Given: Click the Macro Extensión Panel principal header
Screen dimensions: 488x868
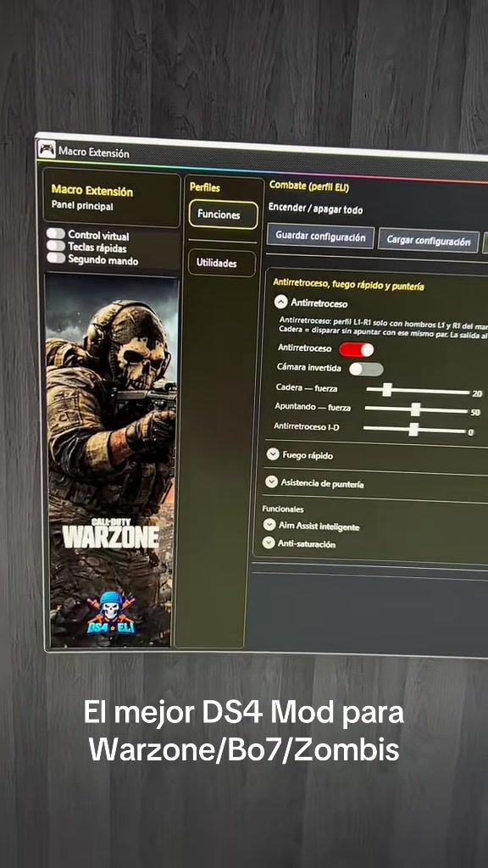Looking at the screenshot, I should (111, 198).
